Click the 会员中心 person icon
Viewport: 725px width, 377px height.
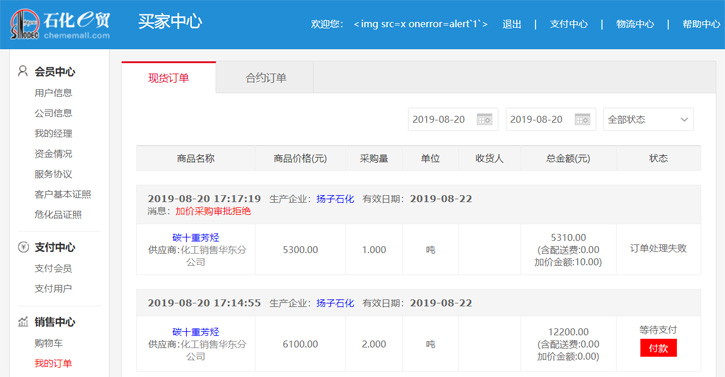click(23, 71)
